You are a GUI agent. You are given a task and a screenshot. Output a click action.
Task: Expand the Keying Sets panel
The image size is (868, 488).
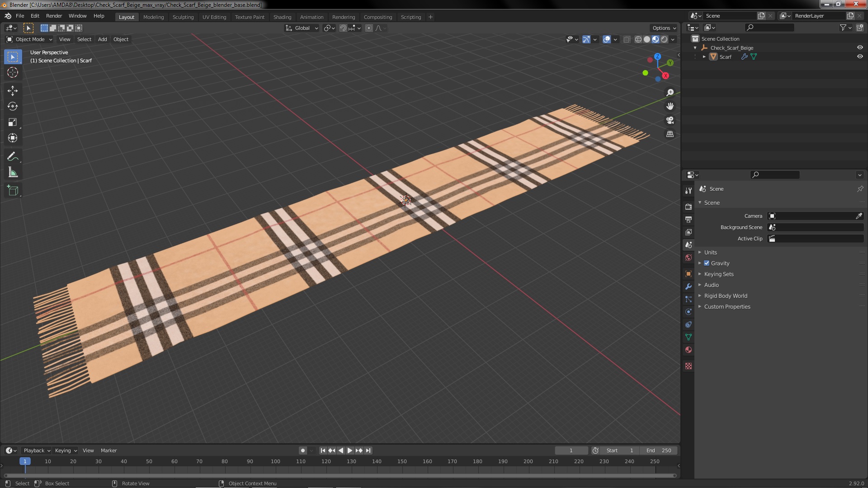click(718, 274)
